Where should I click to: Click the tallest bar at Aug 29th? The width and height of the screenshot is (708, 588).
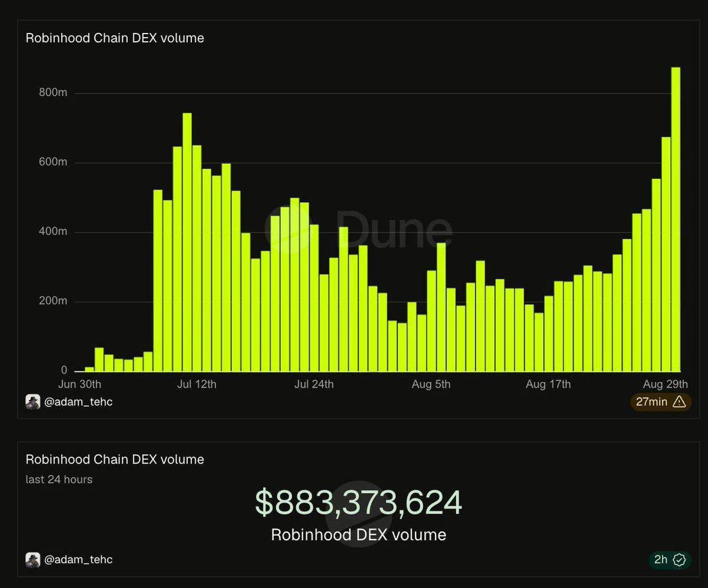coord(676,219)
